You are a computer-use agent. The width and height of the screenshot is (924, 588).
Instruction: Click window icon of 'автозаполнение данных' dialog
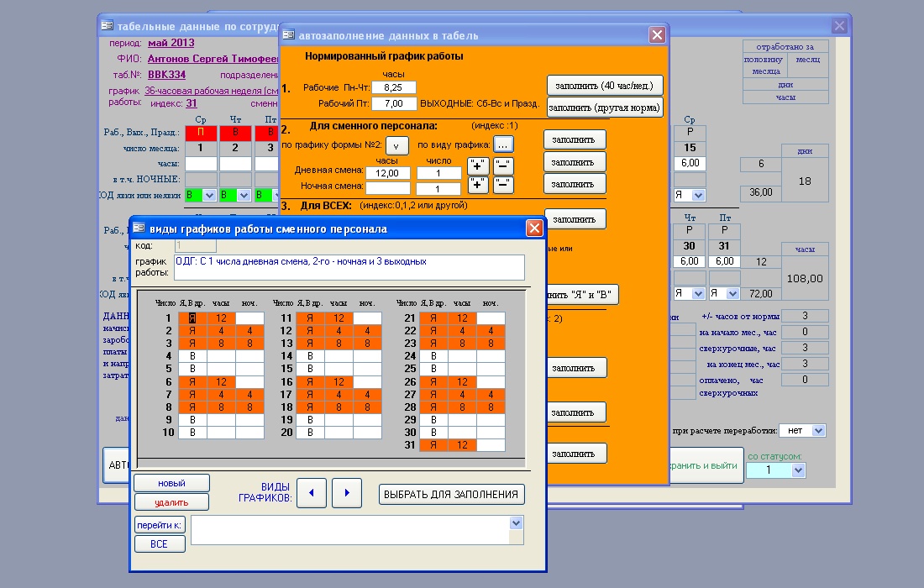(288, 35)
